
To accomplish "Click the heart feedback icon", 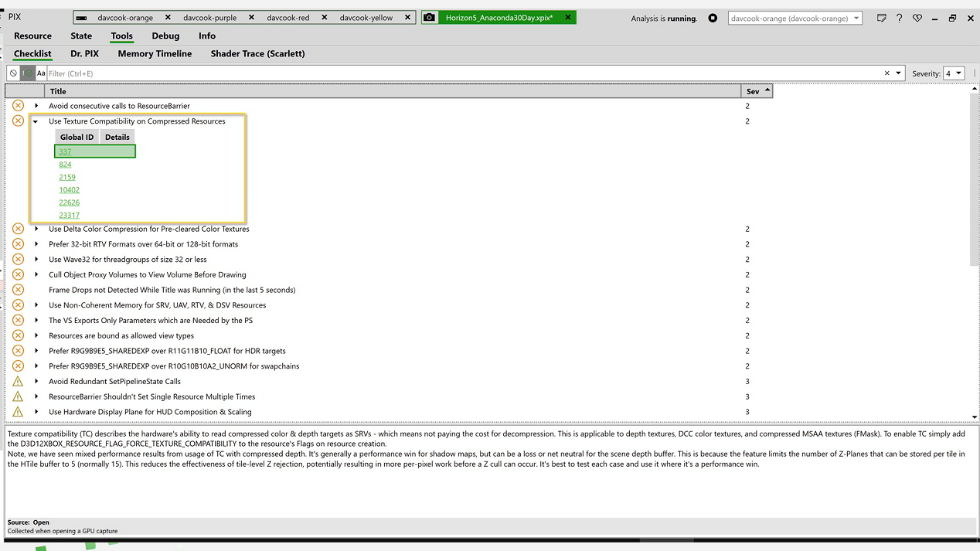I will click(x=917, y=18).
